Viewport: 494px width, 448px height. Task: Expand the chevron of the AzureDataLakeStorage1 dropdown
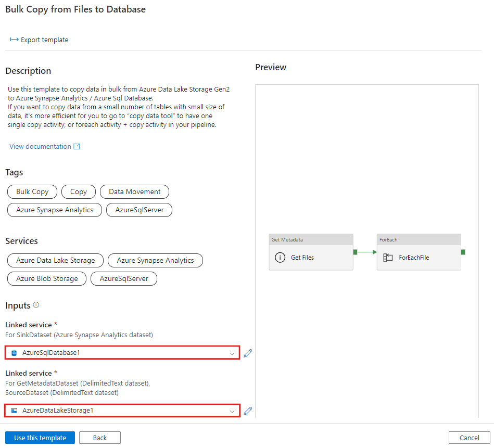[x=232, y=411]
